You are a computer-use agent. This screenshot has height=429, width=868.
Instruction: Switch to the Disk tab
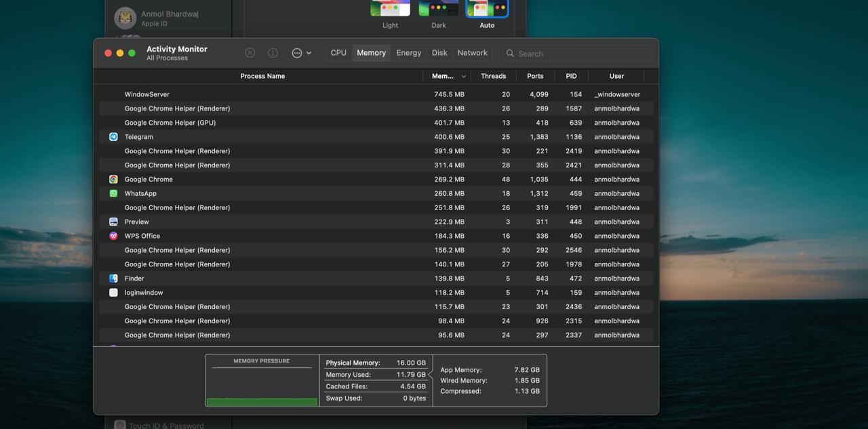(439, 53)
